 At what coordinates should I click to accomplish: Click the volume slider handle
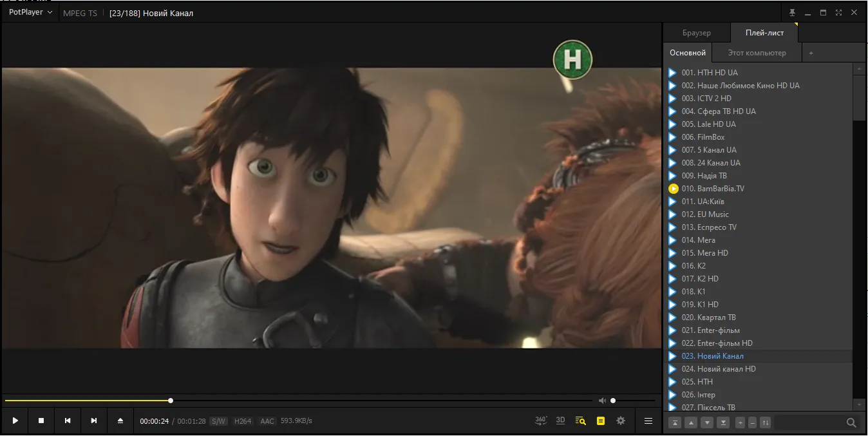[x=613, y=401]
